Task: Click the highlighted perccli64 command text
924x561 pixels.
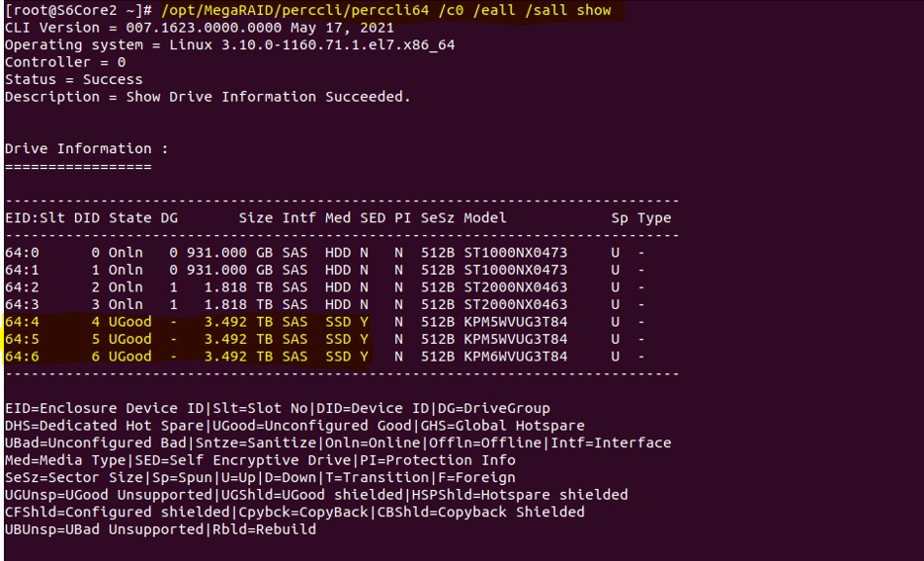Action: (x=385, y=11)
